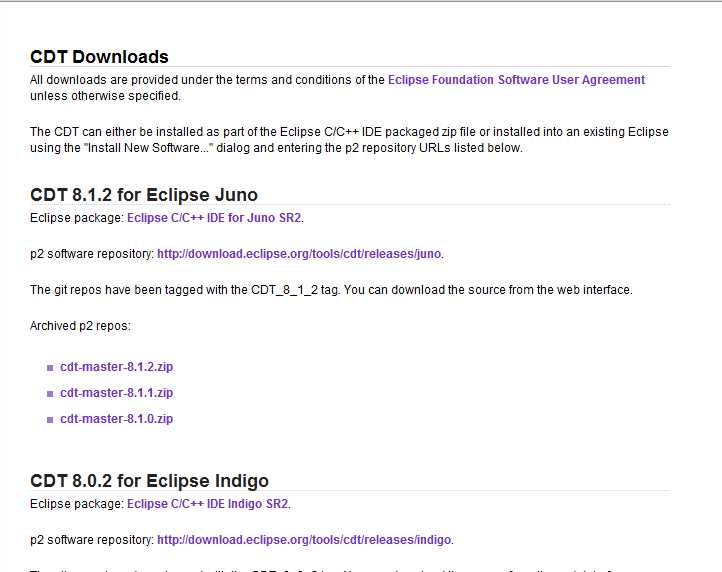Open the Indigo p2 repository URL
Screen dimensions: 722x572
tap(304, 539)
